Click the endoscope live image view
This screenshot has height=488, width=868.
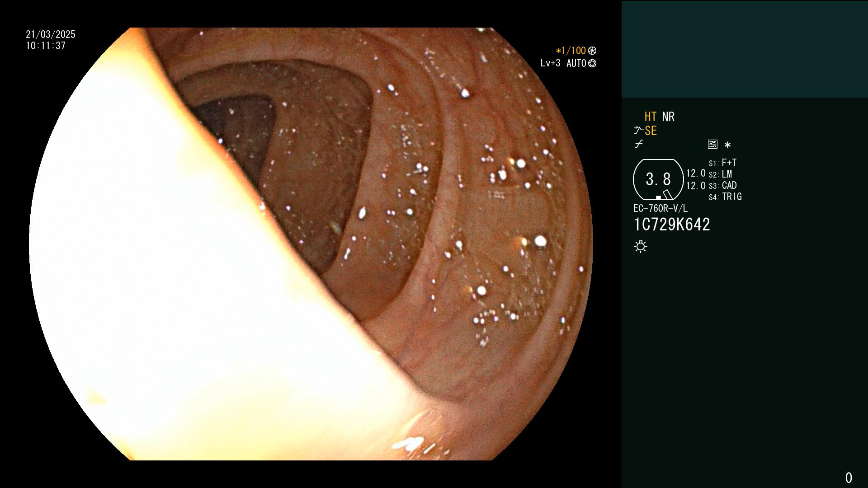click(311, 244)
